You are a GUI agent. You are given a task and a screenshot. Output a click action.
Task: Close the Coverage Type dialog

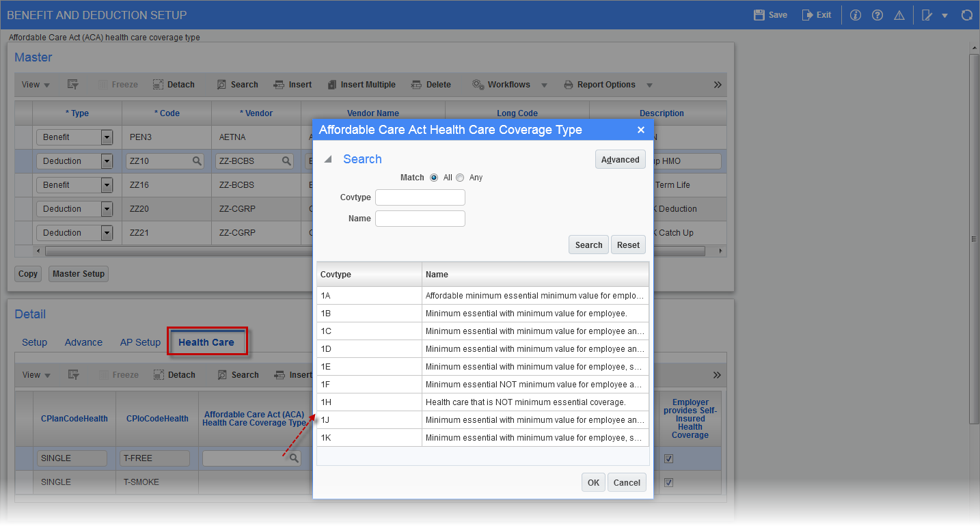coord(641,130)
